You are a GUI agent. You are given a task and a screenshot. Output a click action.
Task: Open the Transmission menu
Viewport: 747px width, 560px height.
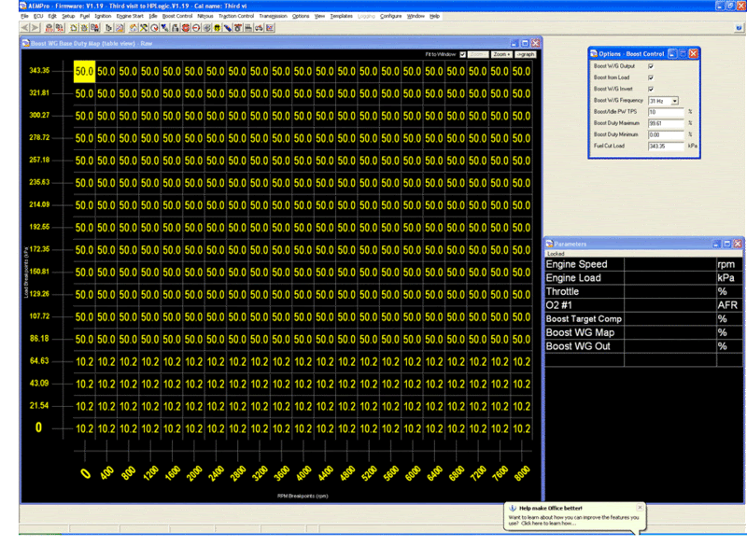(273, 16)
